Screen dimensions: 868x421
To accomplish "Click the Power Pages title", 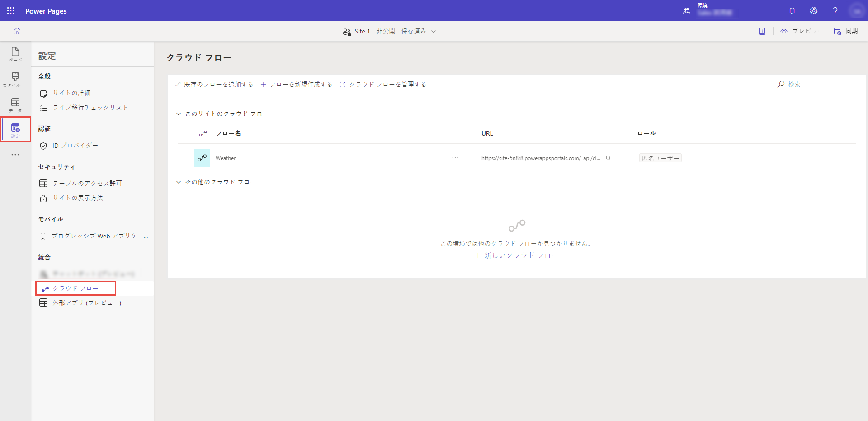I will pos(46,11).
